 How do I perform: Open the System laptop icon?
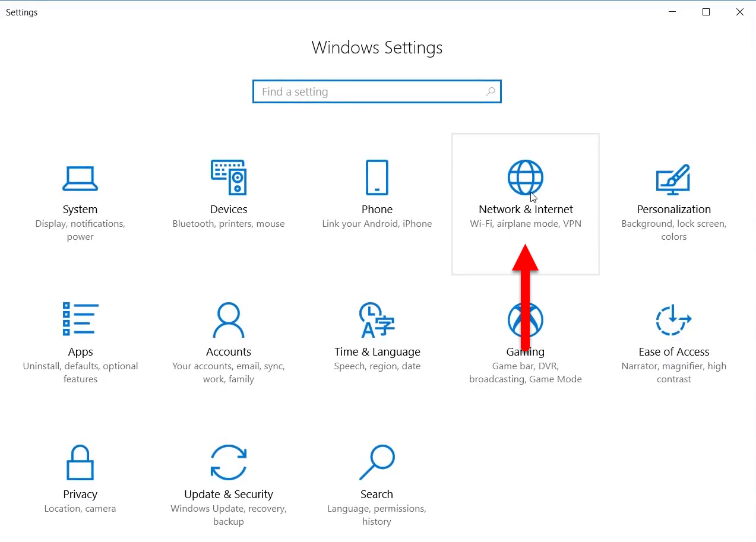[80, 178]
